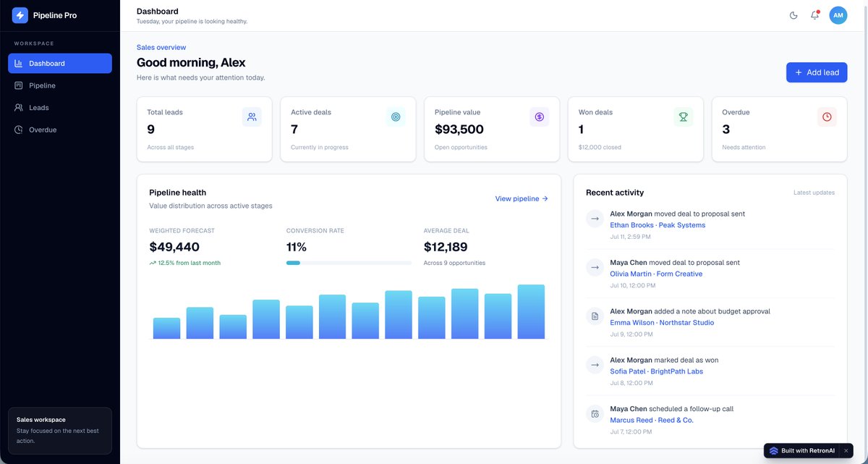Click the Overdue clock sidebar icon

pyautogui.click(x=19, y=130)
